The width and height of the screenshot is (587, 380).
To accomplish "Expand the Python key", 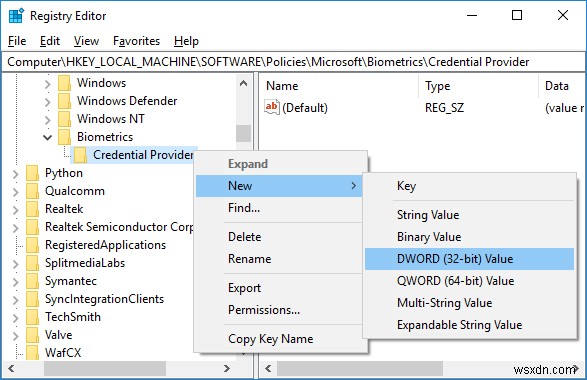I will [15, 173].
